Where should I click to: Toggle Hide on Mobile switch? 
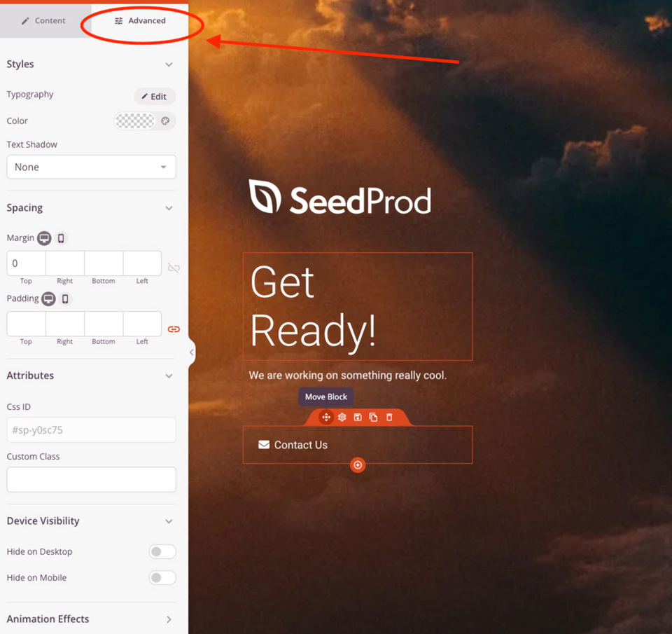(162, 578)
